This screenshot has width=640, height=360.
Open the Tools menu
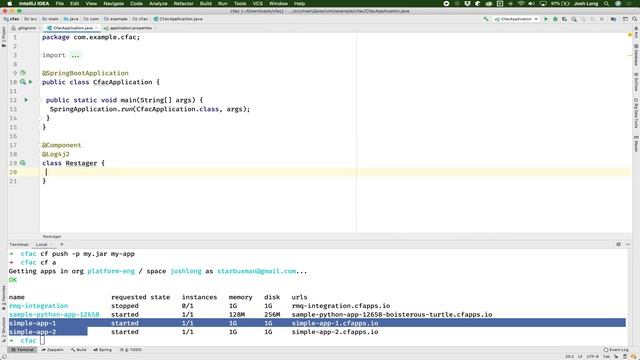coord(240,4)
